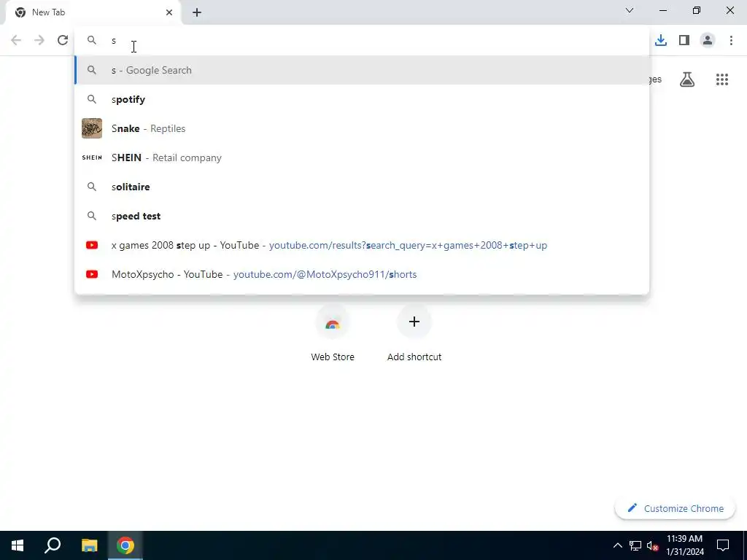The width and height of the screenshot is (747, 560).
Task: Click the Snake thumbnail image
Action: click(92, 128)
